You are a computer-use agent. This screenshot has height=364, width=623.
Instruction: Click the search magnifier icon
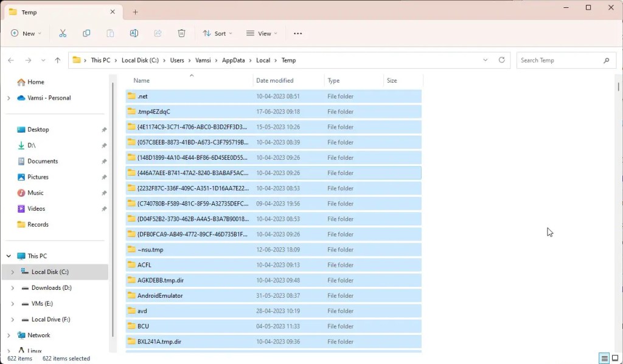tap(607, 60)
